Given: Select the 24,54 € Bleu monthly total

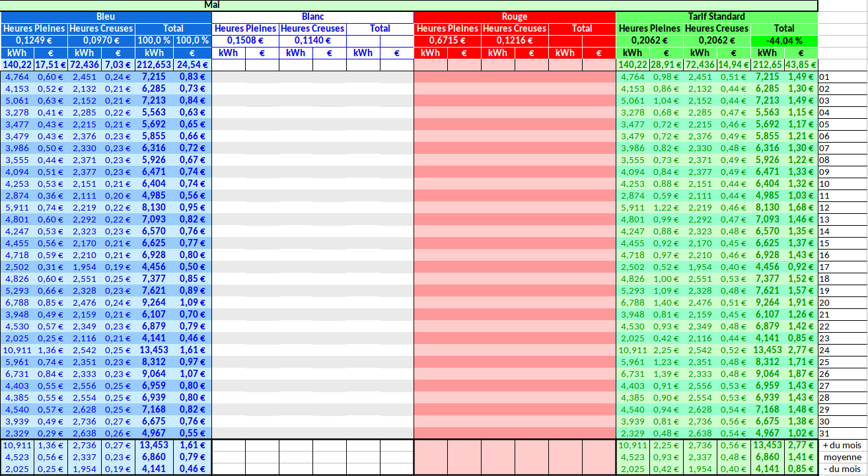Looking at the screenshot, I should coord(192,65).
